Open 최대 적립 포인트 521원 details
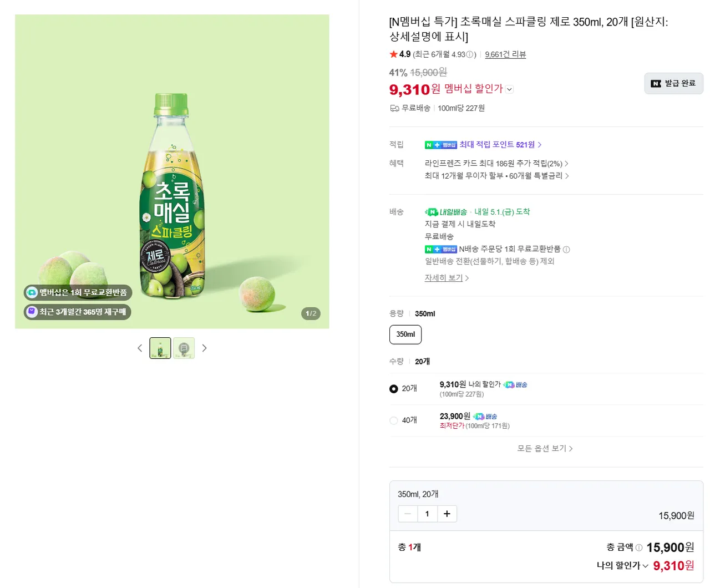Screen dimensions: 710x588 (x=500, y=145)
